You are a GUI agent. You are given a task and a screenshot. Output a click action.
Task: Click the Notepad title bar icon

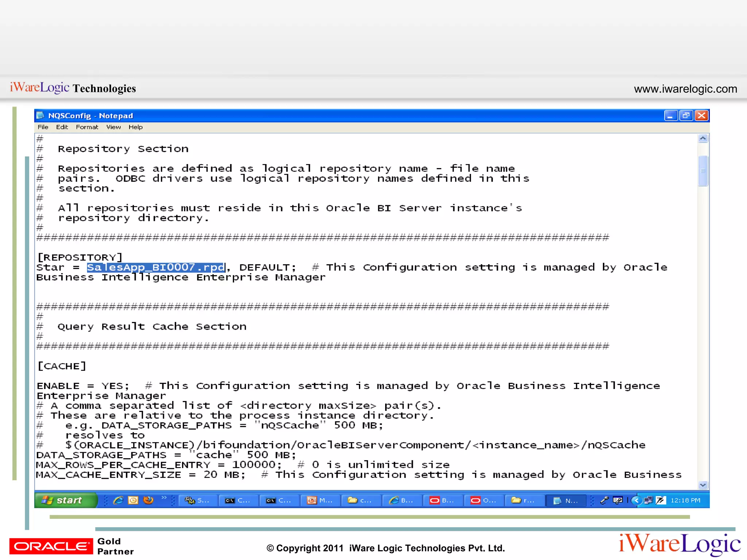point(40,116)
